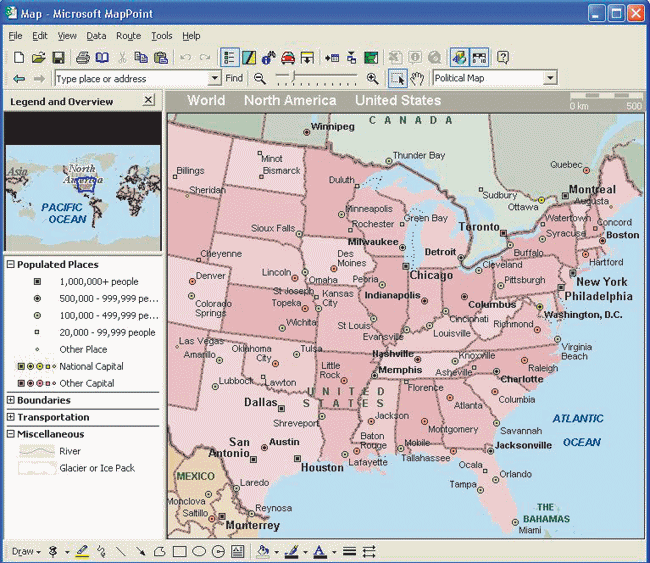
Task: Open the place or address dropdown arrow
Action: [x=214, y=78]
